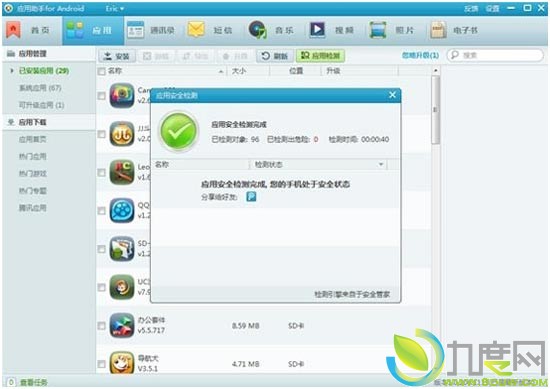Tick the checkbox for the Leo app row

pyautogui.click(x=101, y=172)
